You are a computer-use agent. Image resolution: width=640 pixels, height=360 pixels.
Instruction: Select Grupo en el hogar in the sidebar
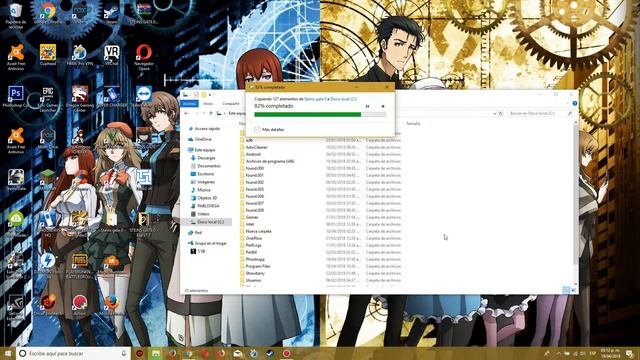click(211, 243)
